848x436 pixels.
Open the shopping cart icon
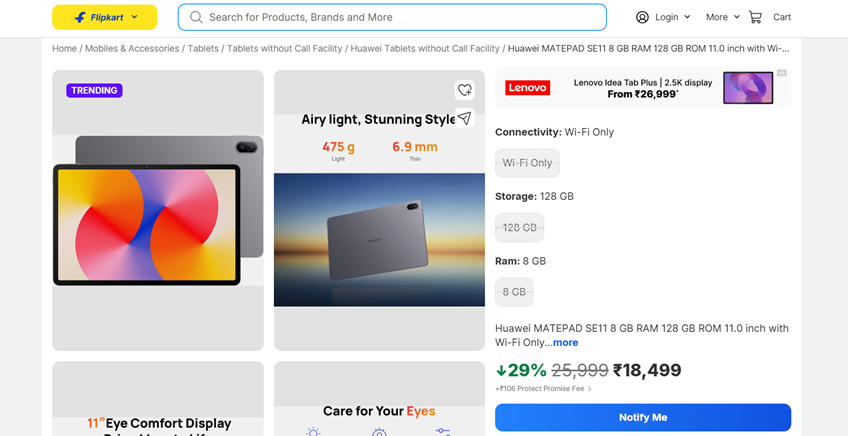(755, 17)
